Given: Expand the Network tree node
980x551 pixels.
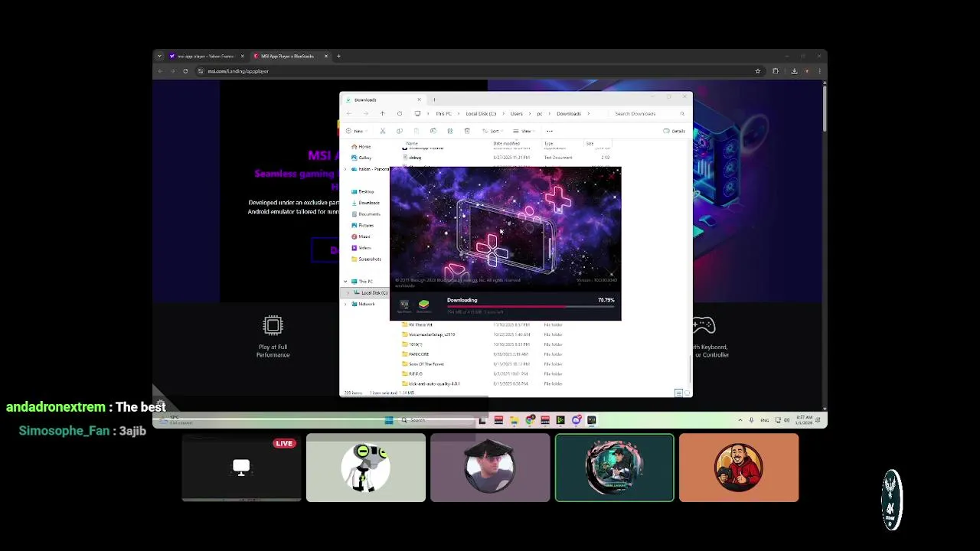Looking at the screenshot, I should click(x=345, y=304).
